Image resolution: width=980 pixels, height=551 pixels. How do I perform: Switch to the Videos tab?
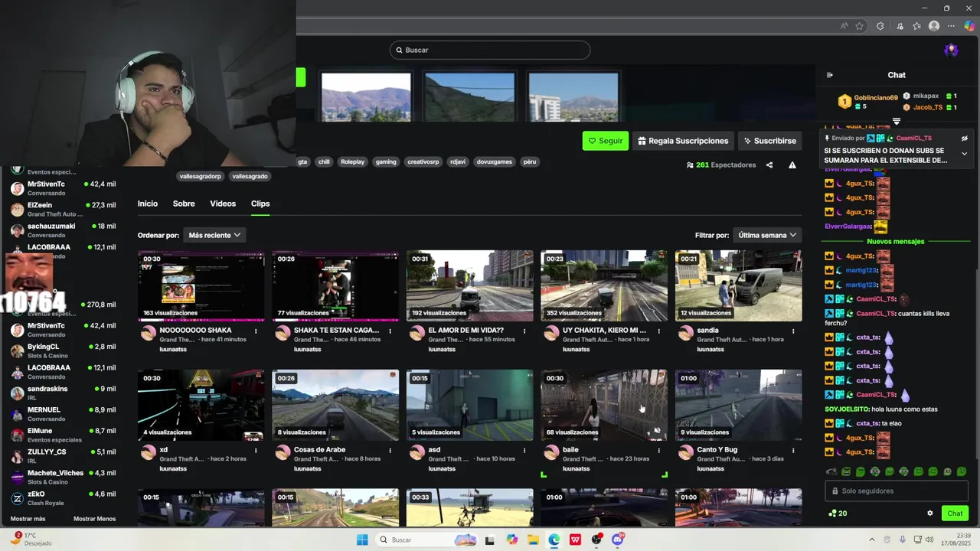pyautogui.click(x=223, y=204)
